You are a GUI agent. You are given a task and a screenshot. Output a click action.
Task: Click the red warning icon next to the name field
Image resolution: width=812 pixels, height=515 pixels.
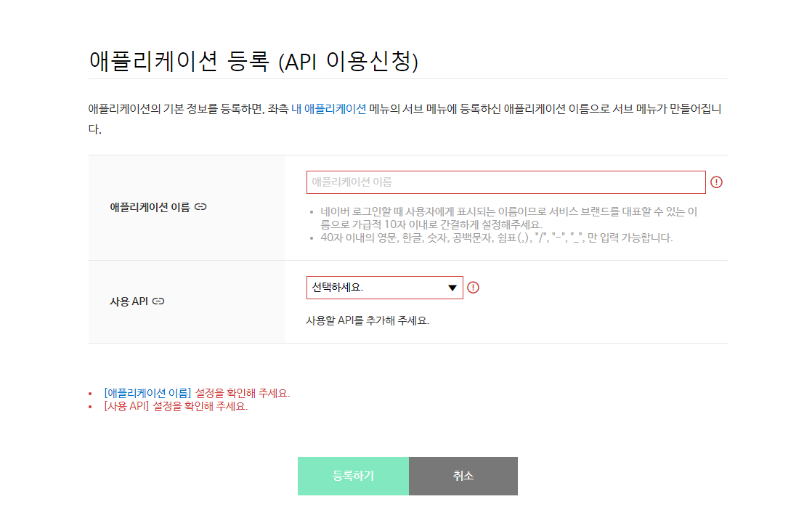718,182
